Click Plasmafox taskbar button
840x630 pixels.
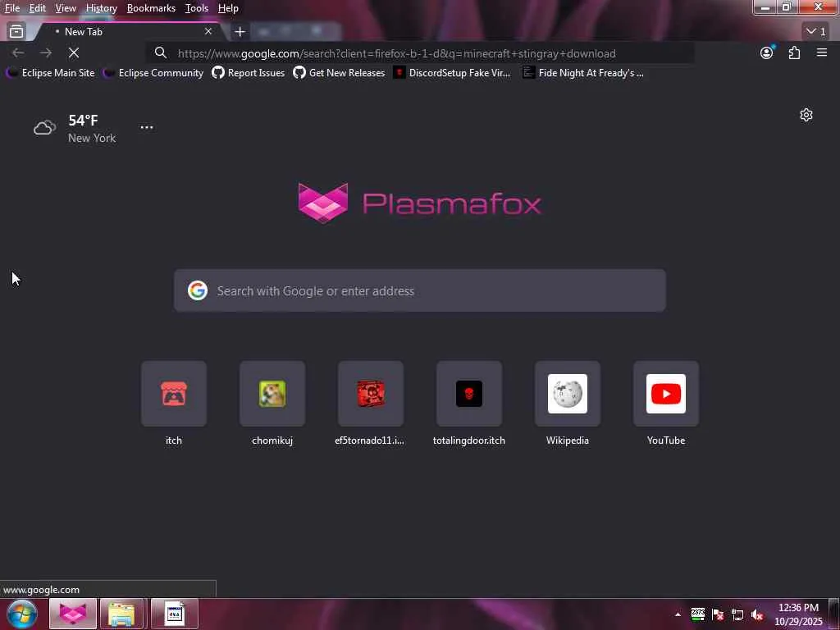(x=73, y=614)
